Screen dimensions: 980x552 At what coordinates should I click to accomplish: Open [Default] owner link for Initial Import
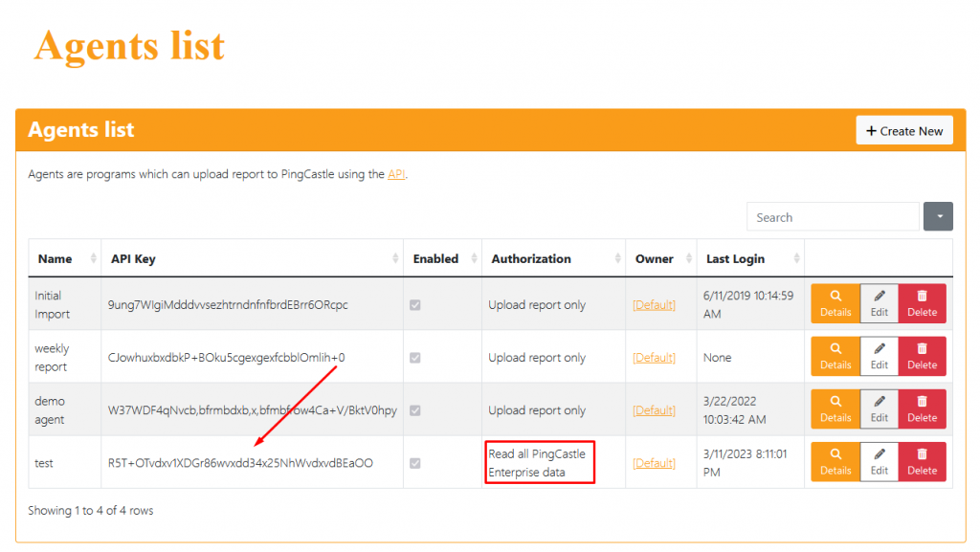click(x=654, y=305)
